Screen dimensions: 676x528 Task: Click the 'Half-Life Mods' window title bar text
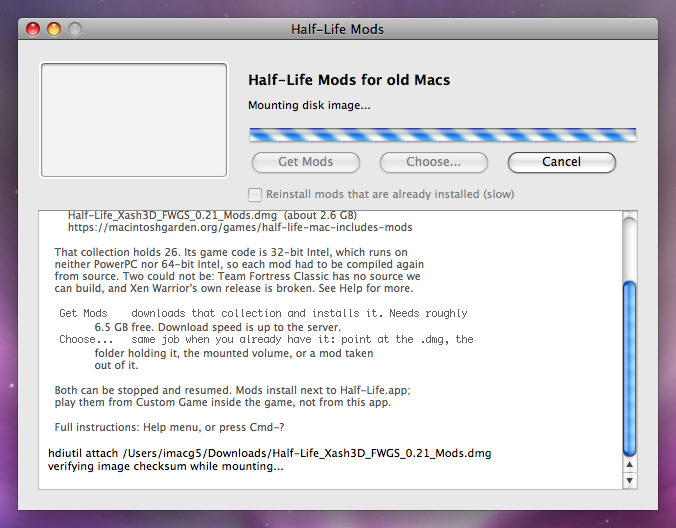[337, 29]
